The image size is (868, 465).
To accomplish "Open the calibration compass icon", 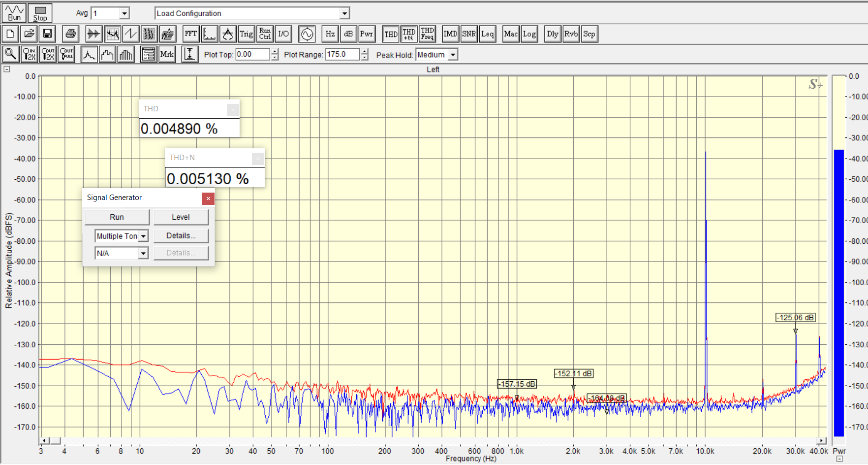I will click(228, 34).
